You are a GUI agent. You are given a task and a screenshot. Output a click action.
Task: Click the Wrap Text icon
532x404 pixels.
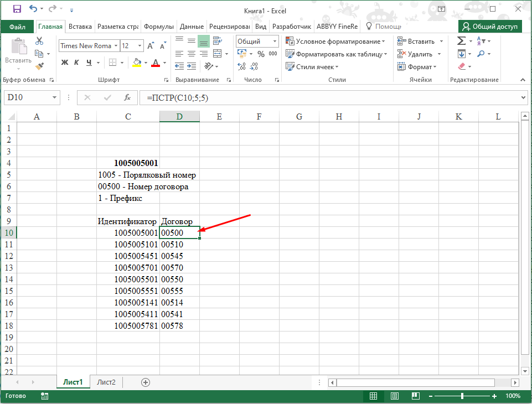[x=218, y=41]
